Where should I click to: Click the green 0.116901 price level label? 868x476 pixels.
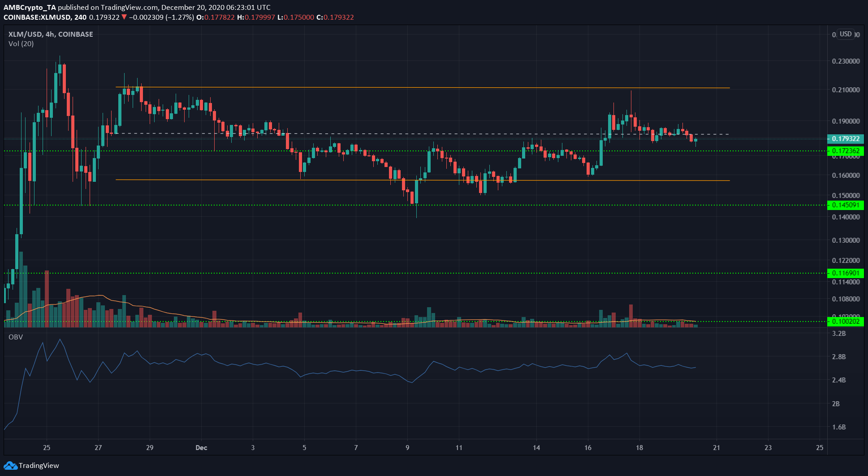coord(845,273)
